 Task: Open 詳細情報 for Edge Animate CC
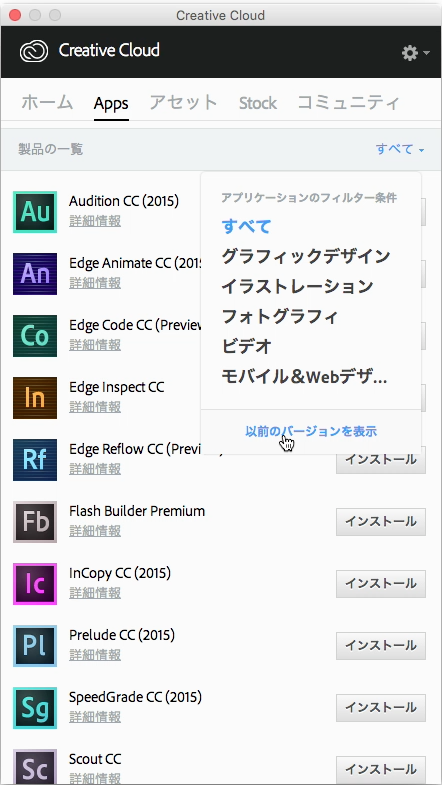[x=95, y=283]
